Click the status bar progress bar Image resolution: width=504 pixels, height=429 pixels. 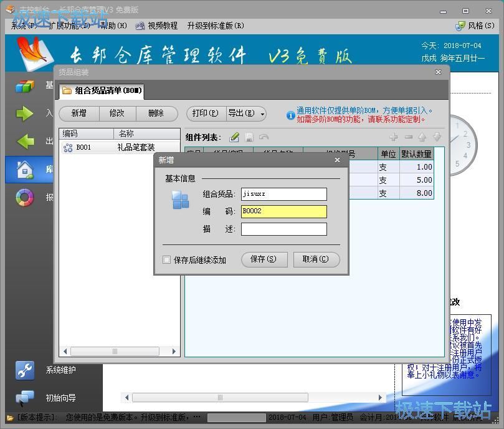237,418
